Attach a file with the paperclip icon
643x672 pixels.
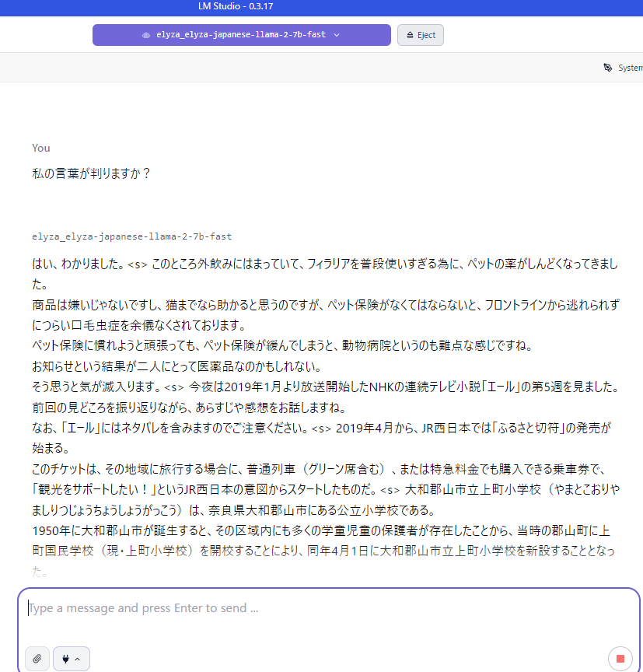(x=37, y=659)
